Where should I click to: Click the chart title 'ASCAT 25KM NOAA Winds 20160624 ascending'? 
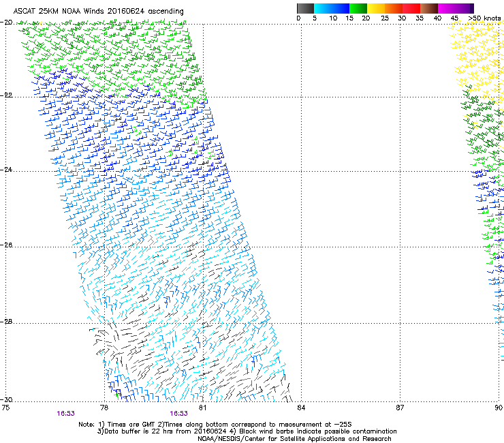click(x=98, y=12)
